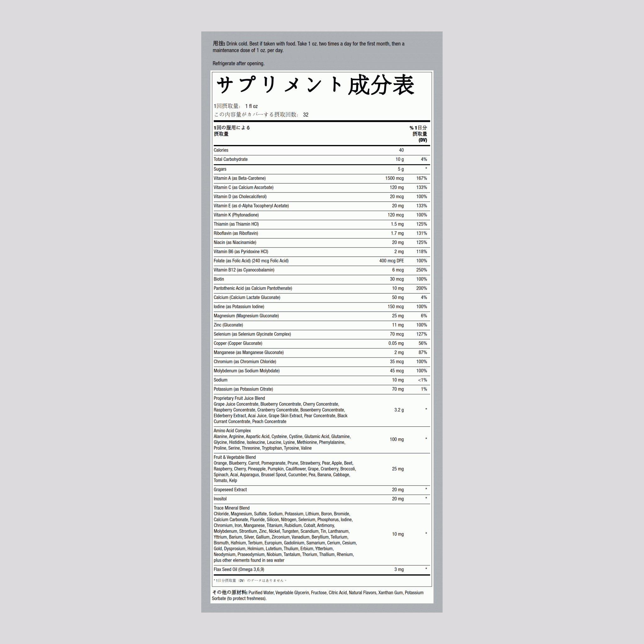Click 'Riboflavin (as Riboflavin)' label
This screenshot has width=644, height=644.
tap(236, 233)
